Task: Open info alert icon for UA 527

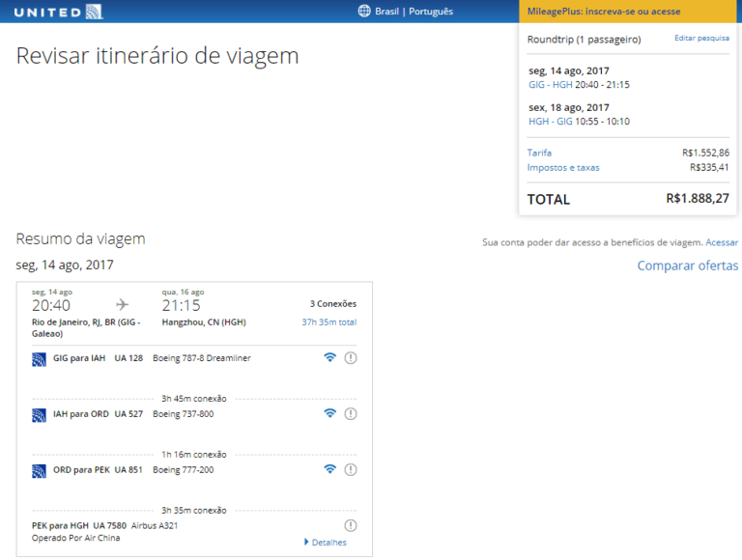Action: tap(351, 414)
